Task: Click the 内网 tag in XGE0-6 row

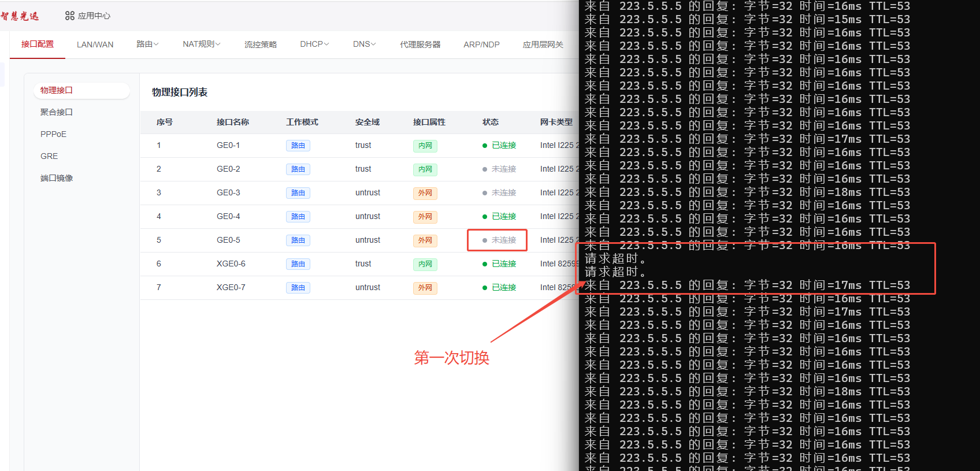Action: [x=425, y=264]
